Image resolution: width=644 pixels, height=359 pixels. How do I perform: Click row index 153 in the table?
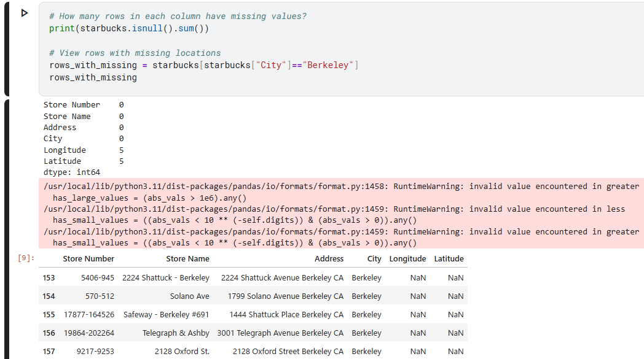pos(49,278)
